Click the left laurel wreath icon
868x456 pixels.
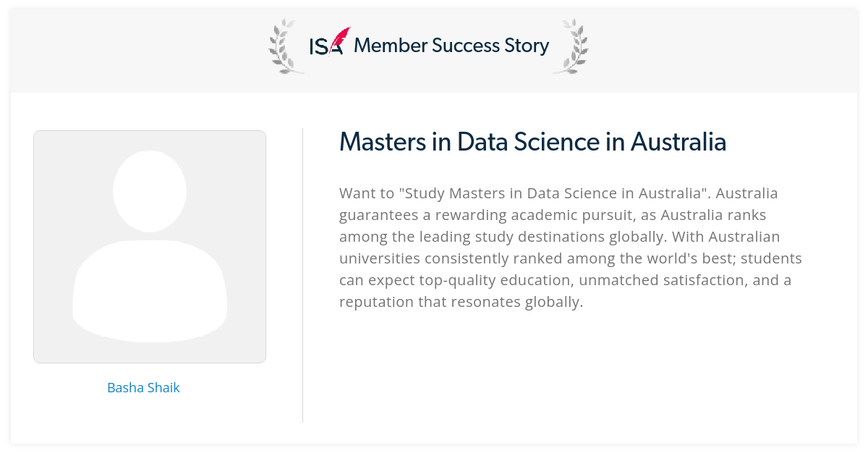pyautogui.click(x=286, y=46)
